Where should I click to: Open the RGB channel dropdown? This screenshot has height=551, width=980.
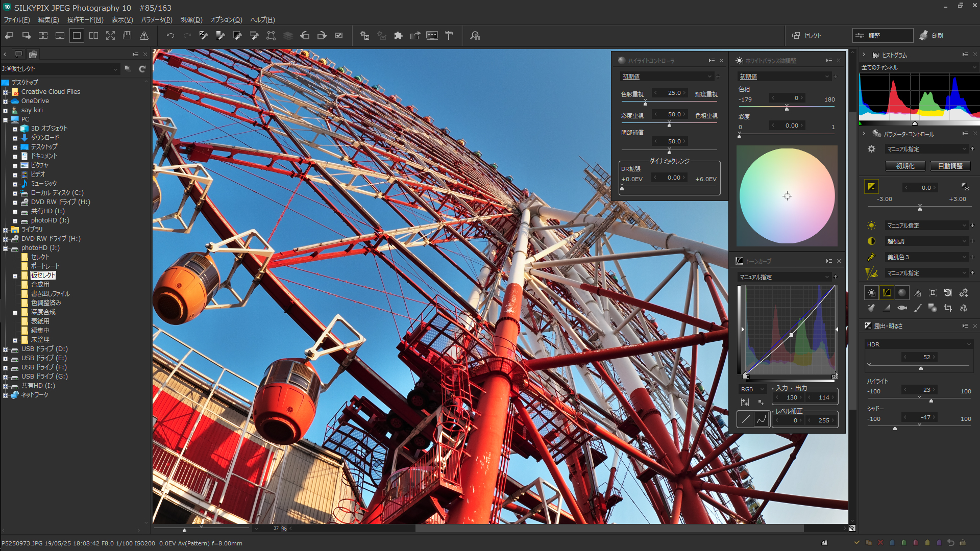tap(752, 389)
